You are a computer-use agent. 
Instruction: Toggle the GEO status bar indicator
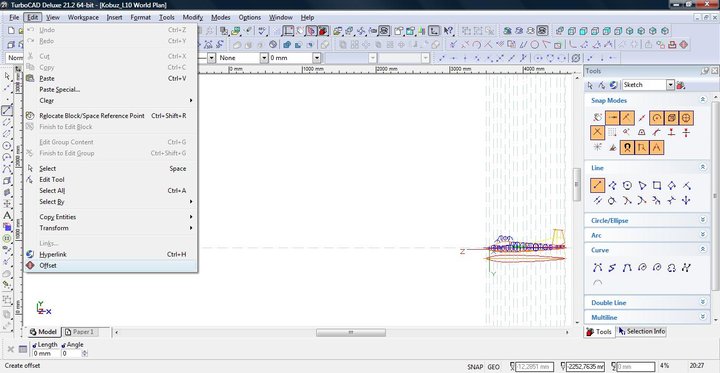click(x=494, y=367)
